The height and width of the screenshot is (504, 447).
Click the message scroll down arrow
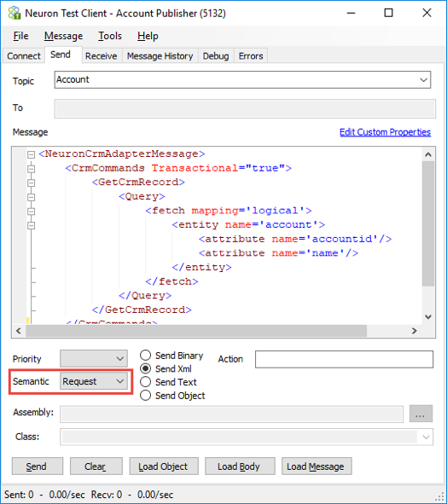(x=428, y=317)
